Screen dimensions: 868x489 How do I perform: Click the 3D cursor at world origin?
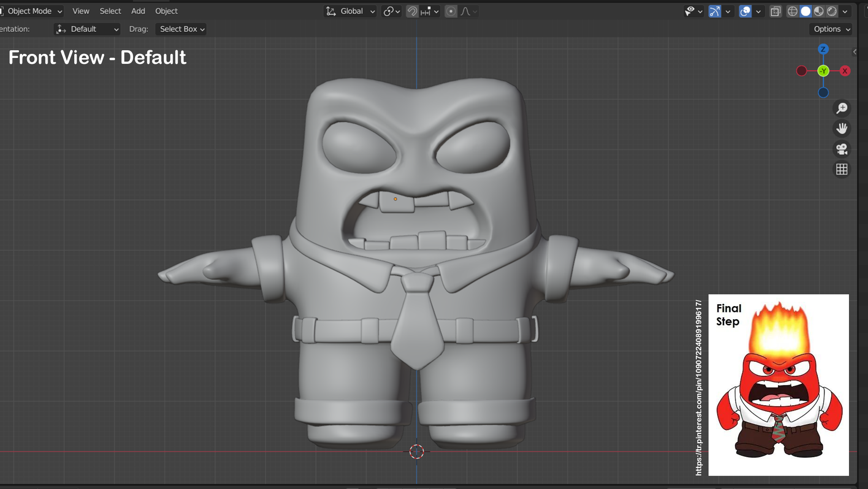(x=416, y=451)
